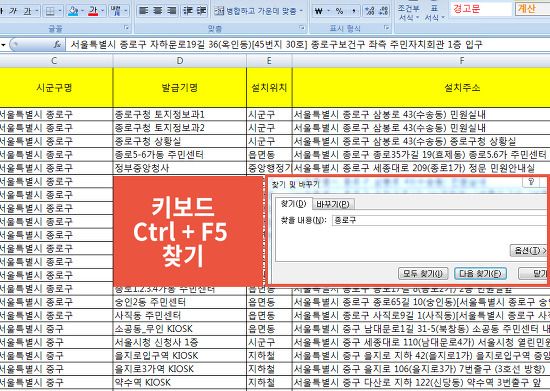Click 병합하고 가운데 맞춤 button
This screenshot has width=550, height=391.
(255, 11)
